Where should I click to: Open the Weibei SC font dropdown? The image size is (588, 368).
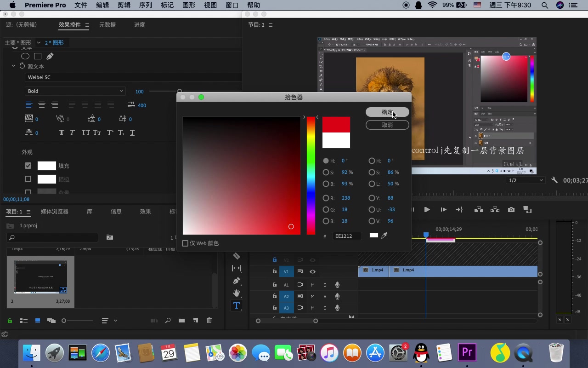(x=133, y=77)
